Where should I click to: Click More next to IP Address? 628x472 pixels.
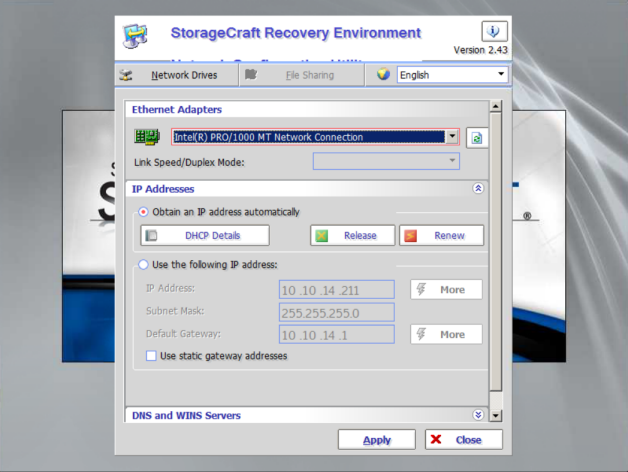(x=446, y=289)
